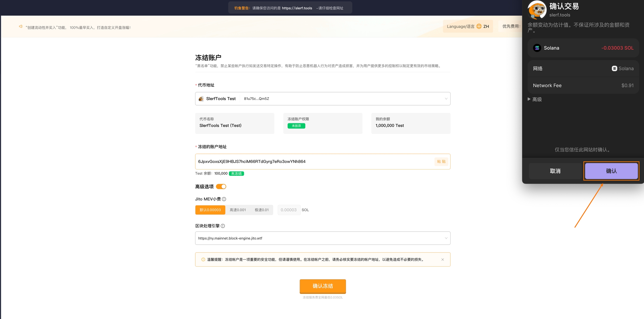
Task: Dismiss the warm reminder notice
Action: pos(442,260)
